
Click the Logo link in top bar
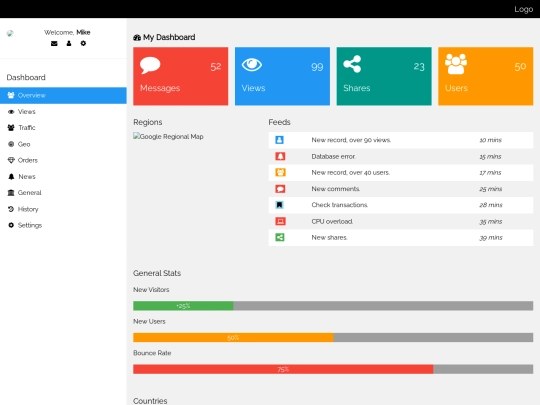click(523, 9)
